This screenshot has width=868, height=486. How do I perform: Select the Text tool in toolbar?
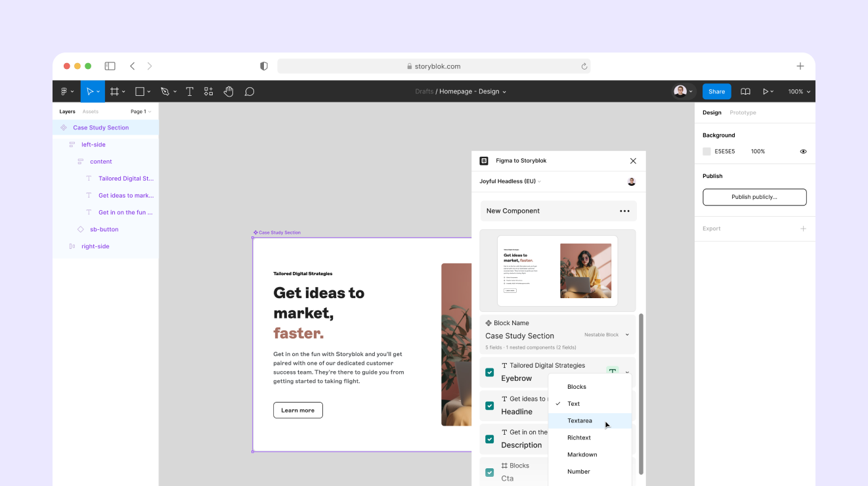tap(190, 91)
